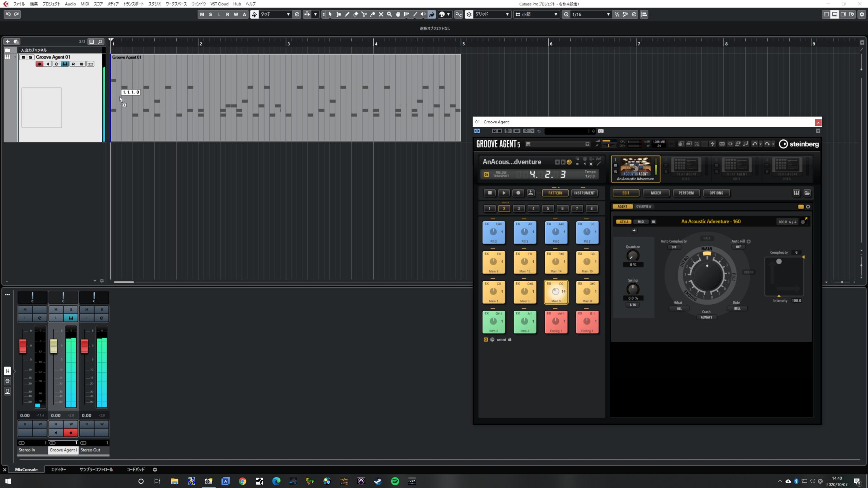Select pad group 3 button
Viewport: 868px width, 488px height.
[519, 208]
